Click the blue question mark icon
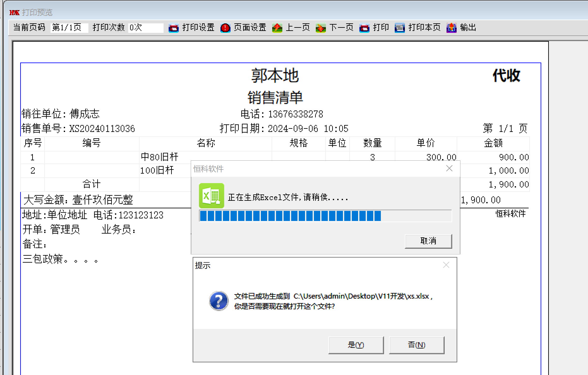 219,301
